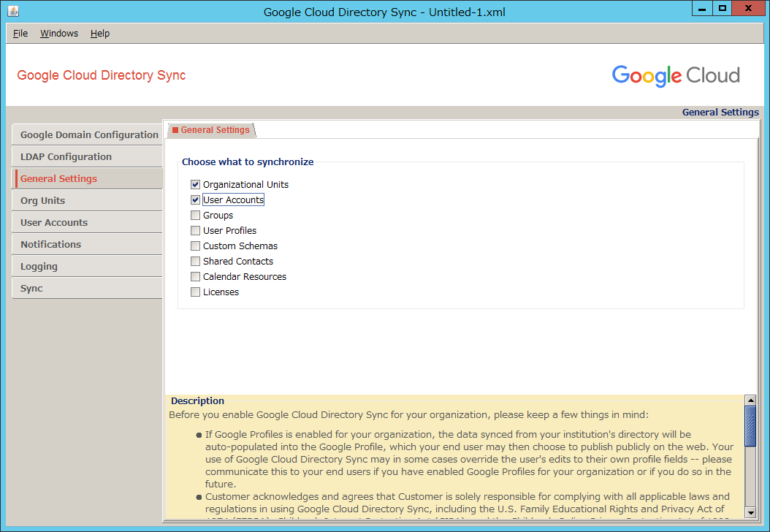770x532 pixels.
Task: Maximize the Google Cloud Directory Sync window
Action: click(x=722, y=8)
